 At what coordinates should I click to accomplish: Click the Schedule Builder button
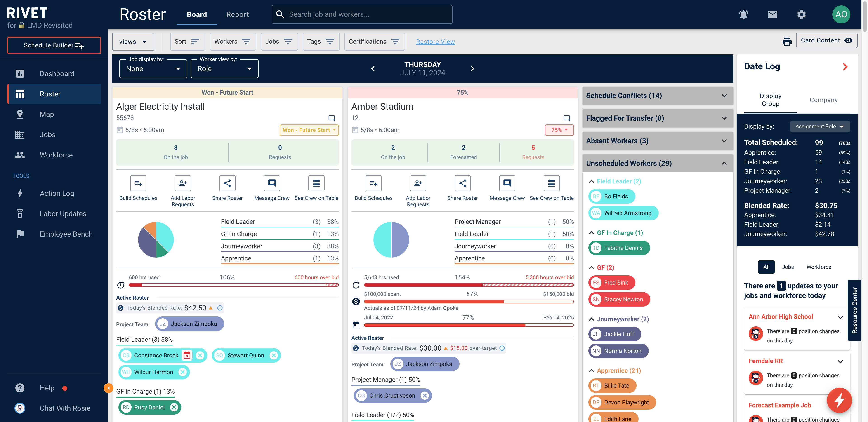tap(54, 45)
